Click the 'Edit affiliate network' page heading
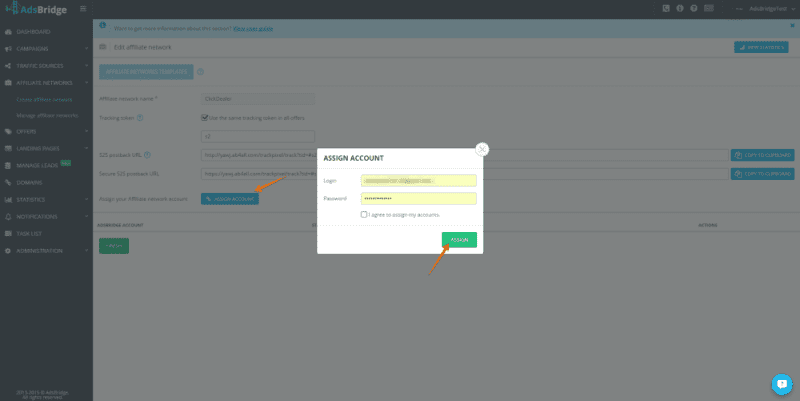 [142, 47]
